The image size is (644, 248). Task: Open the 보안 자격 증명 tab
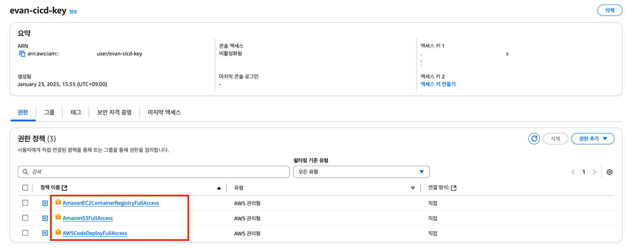(114, 112)
